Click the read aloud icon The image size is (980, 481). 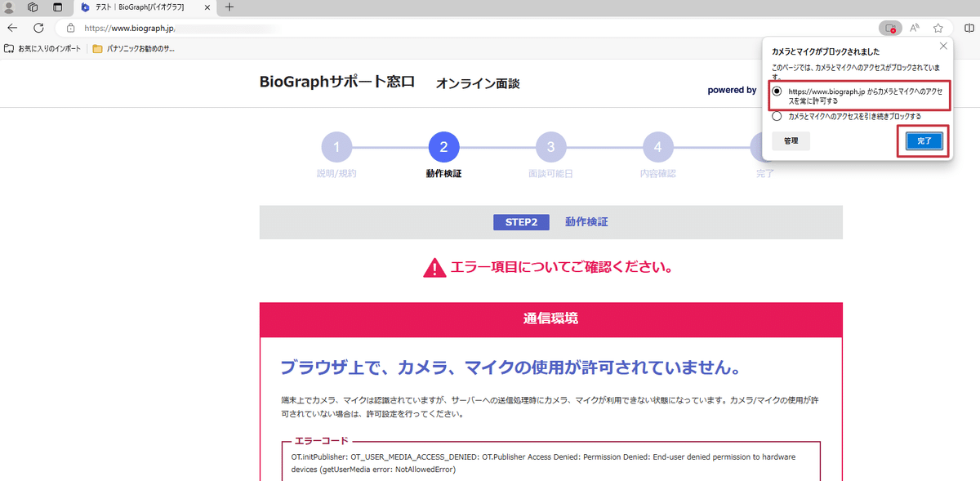[915, 28]
